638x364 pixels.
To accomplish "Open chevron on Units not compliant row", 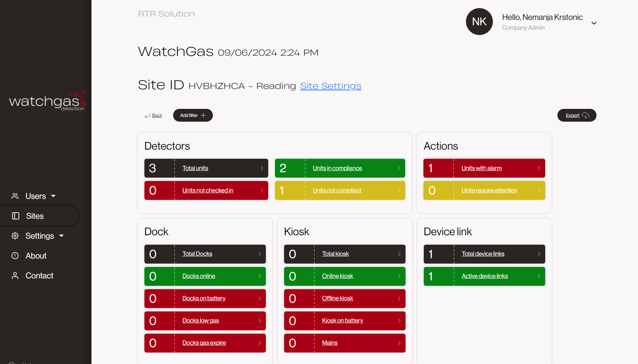I will click(399, 190).
